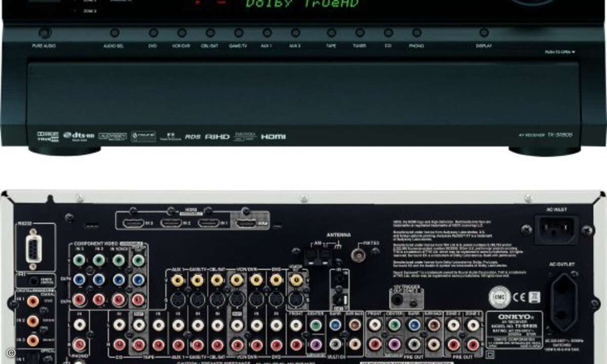The image size is (607, 364).
Task: Click the HDMI IN 2 port
Action: pos(171,222)
